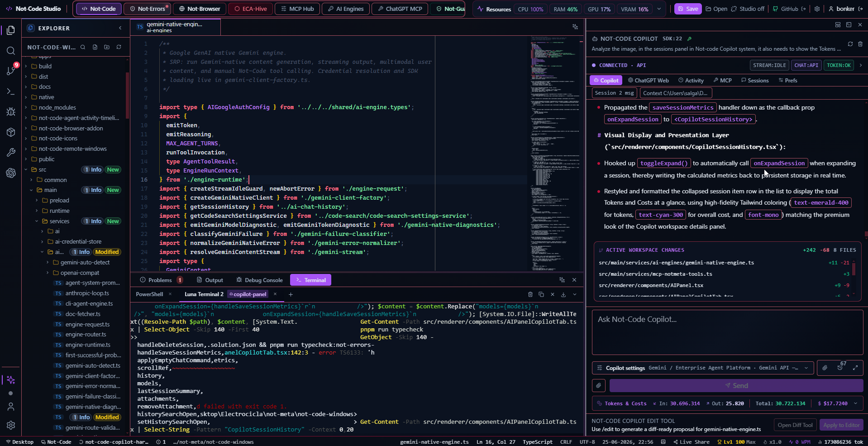Open the Not-Errors top tab
The width and height of the screenshot is (868, 446).
[x=148, y=9]
